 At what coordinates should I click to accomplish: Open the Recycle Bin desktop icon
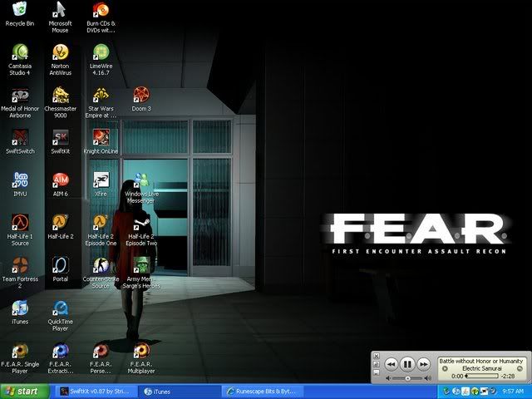pyautogui.click(x=20, y=14)
